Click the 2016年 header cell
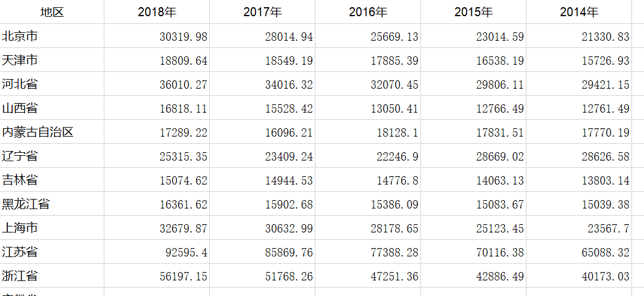The image size is (644, 296). (x=368, y=12)
